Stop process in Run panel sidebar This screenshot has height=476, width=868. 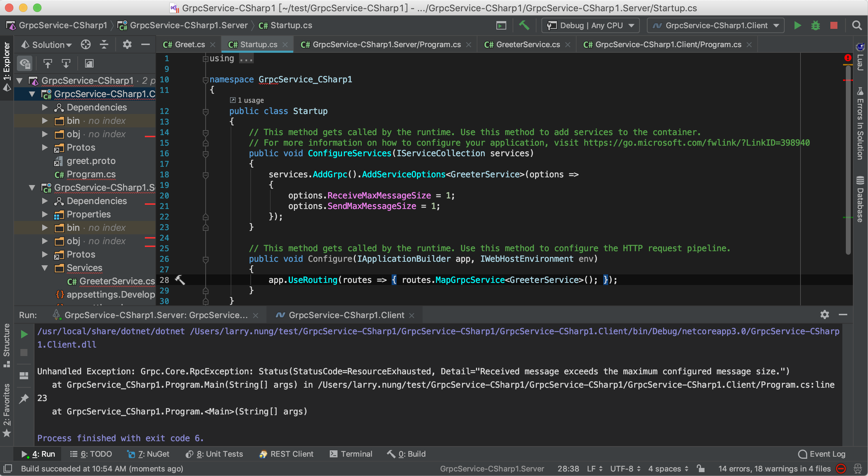click(x=24, y=353)
